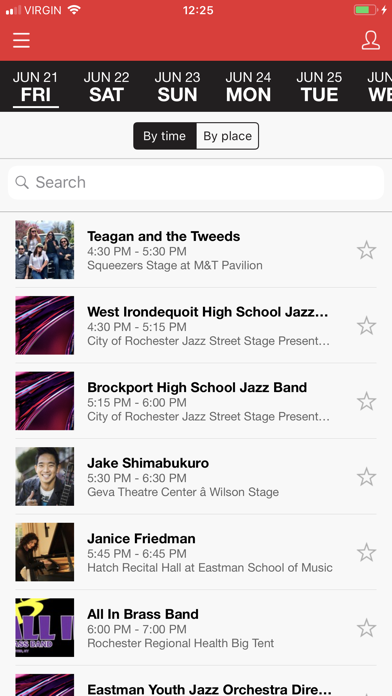Go to the JUN 24 MON tab
Screen dimensions: 392x696
tap(248, 87)
